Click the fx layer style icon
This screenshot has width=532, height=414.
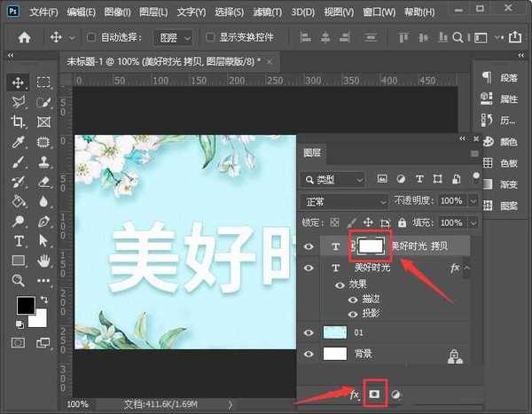(354, 394)
